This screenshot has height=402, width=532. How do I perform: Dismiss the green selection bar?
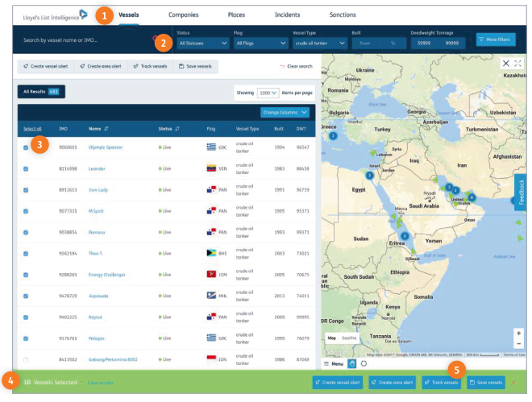click(x=513, y=383)
